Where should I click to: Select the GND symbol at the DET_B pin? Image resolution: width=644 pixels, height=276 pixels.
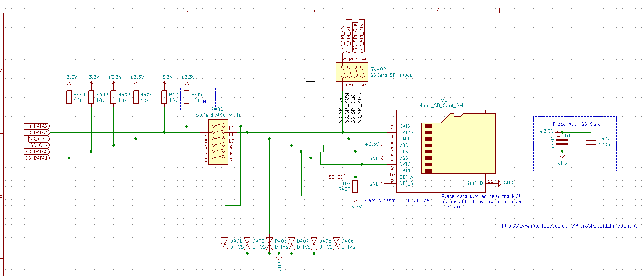pos(377,184)
